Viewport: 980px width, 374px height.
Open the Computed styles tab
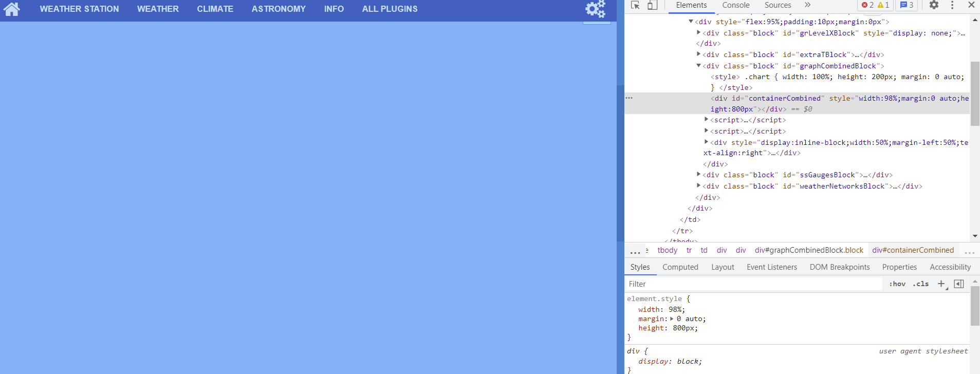coord(680,267)
